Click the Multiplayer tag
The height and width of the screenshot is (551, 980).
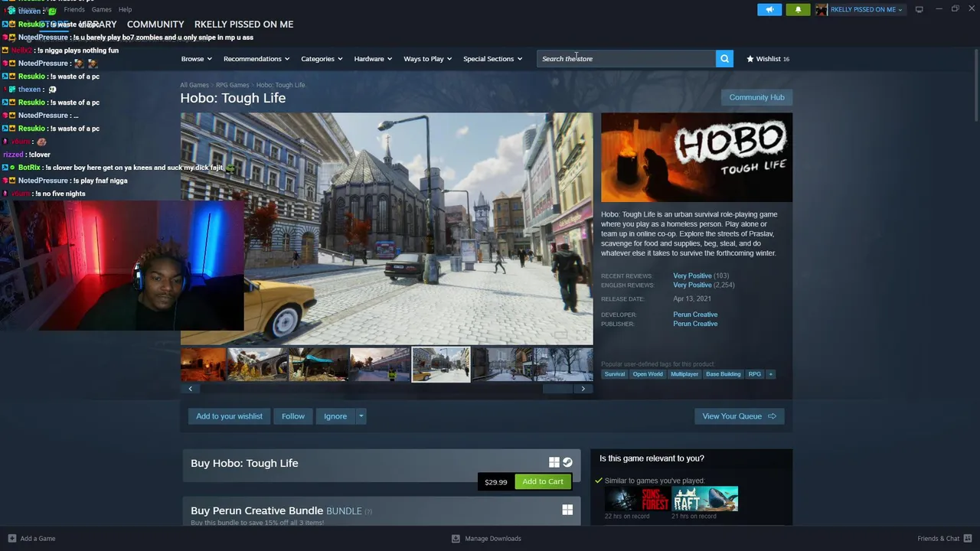(x=684, y=374)
